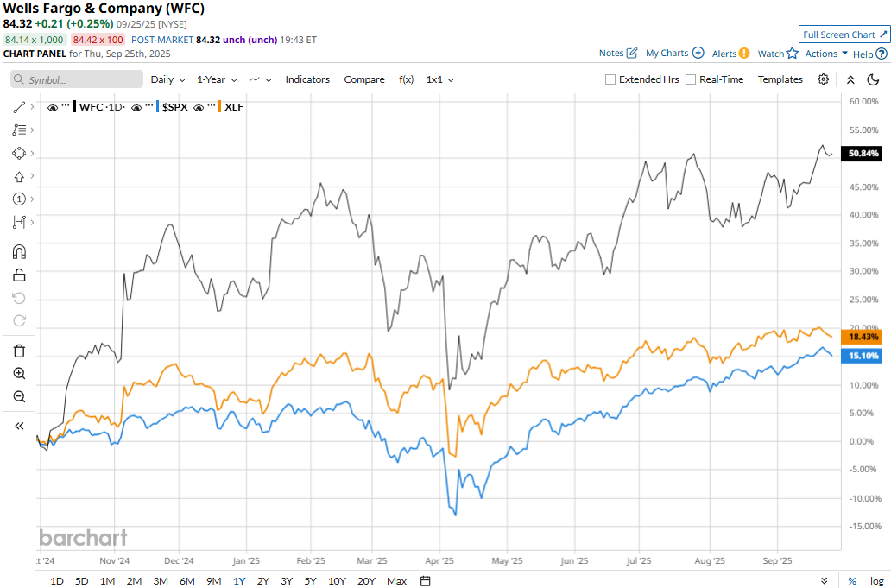
Task: Select the Max time range
Action: pyautogui.click(x=396, y=580)
